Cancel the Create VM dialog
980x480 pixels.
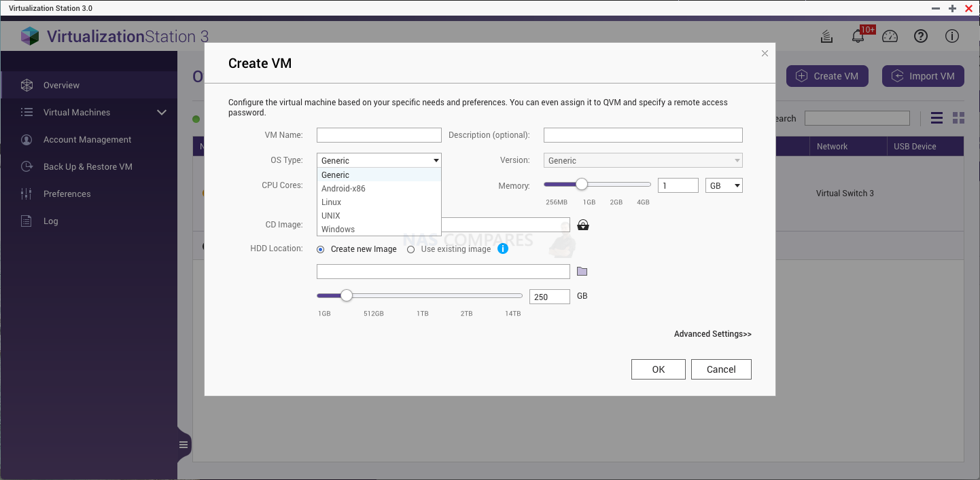click(x=721, y=369)
